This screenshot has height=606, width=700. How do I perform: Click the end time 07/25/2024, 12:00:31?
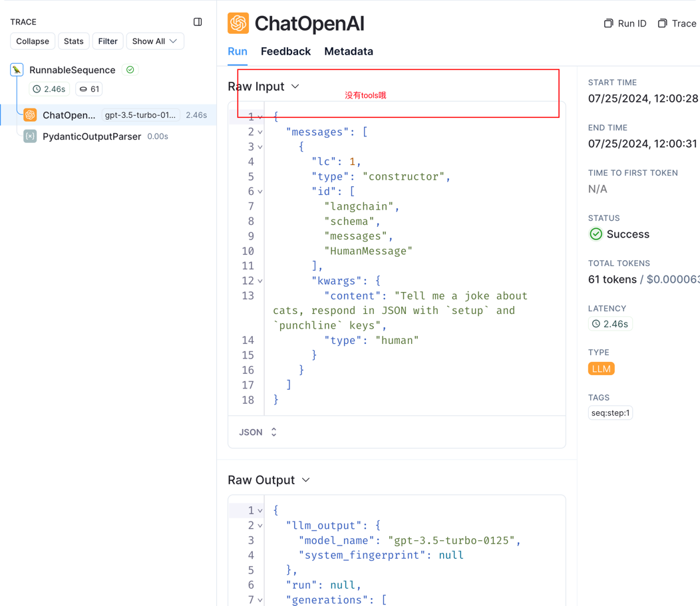click(642, 144)
